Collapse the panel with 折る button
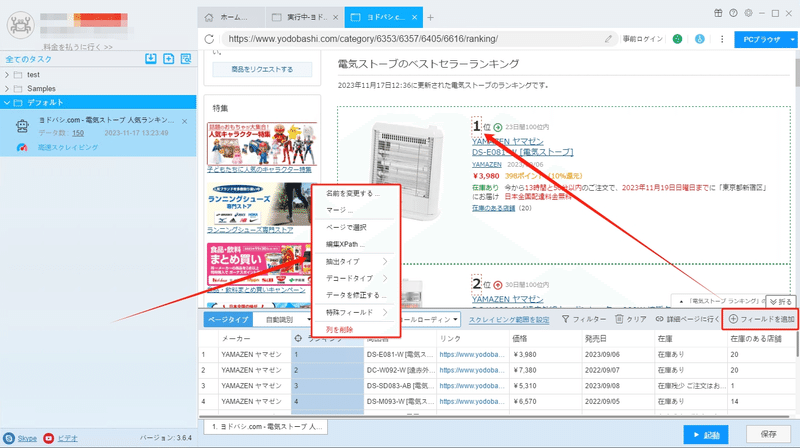The image size is (800, 448). (781, 302)
